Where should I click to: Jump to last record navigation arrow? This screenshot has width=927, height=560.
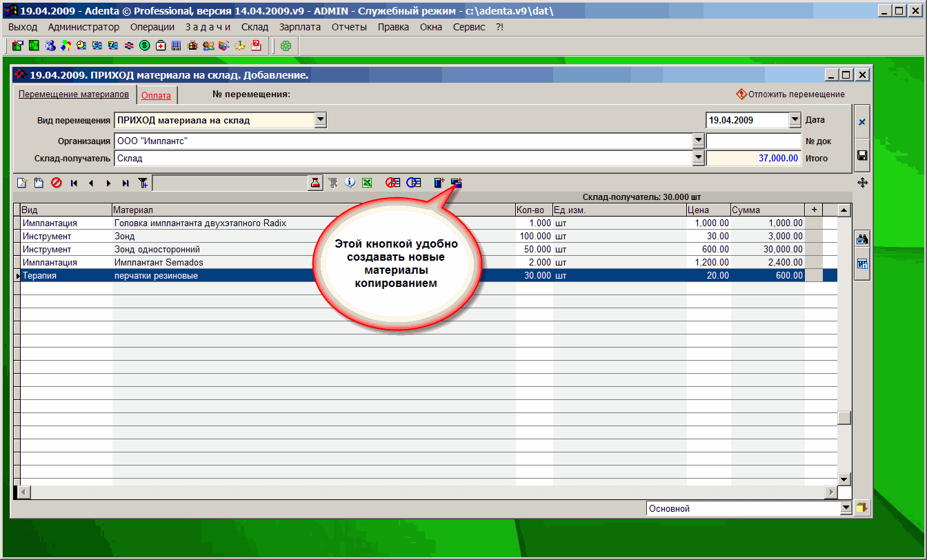click(x=125, y=183)
